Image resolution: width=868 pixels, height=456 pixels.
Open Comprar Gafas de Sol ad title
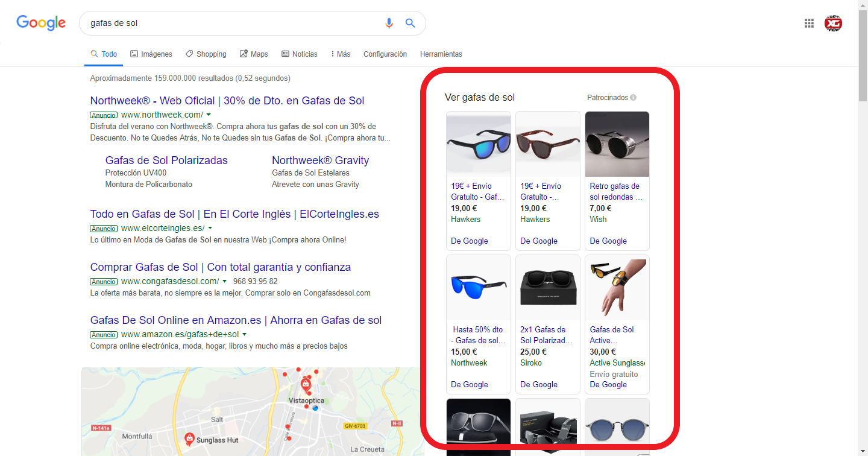coord(221,267)
